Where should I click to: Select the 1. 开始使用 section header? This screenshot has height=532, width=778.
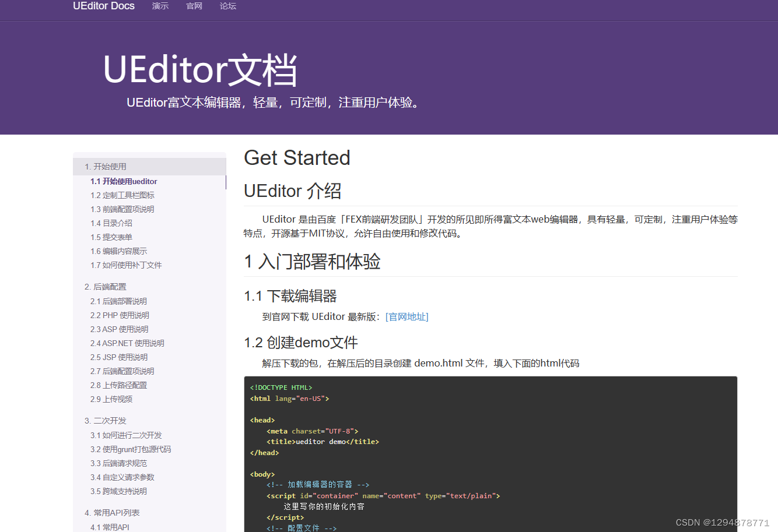[x=106, y=166]
